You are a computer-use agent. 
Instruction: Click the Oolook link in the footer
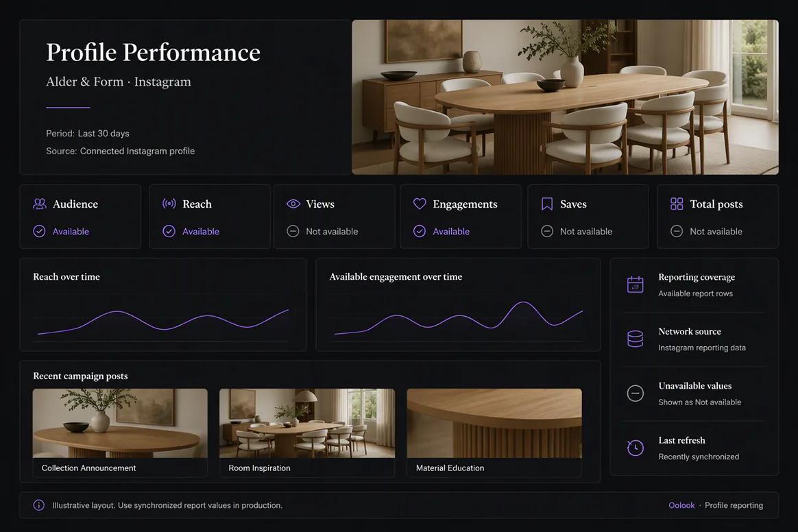[681, 505]
